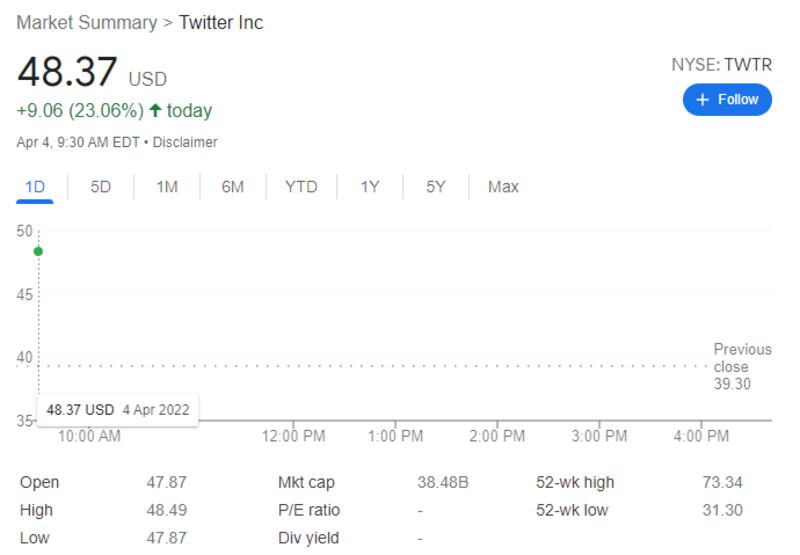Select the 6M chart range tab
Viewport: 800px width, 555px height.
[233, 187]
